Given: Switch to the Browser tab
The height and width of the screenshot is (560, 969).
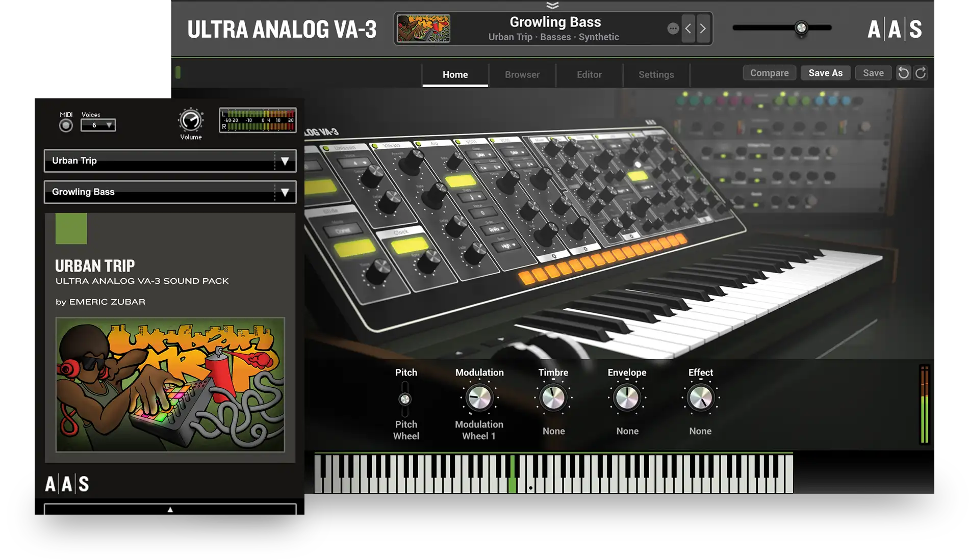Looking at the screenshot, I should [522, 74].
